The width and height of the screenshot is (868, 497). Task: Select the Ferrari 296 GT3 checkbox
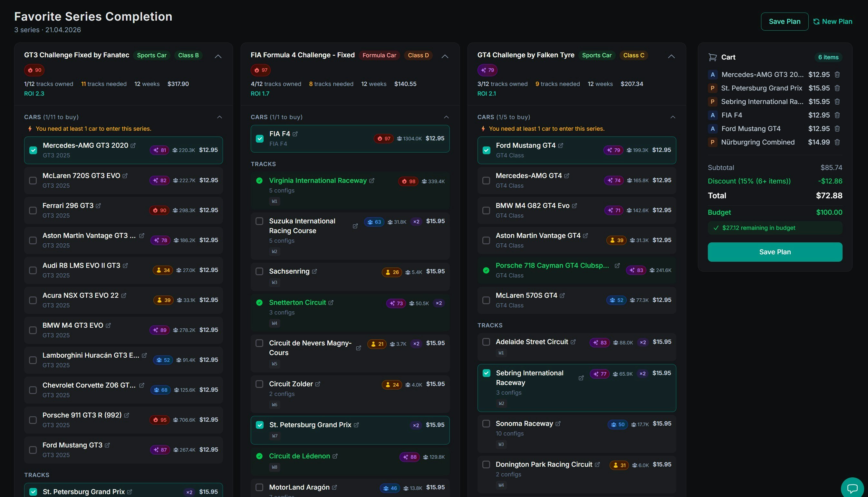33,211
